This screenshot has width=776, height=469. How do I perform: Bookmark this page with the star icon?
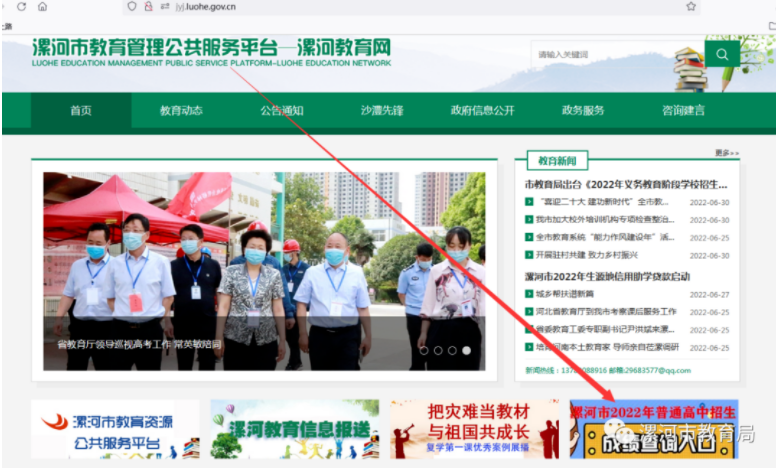click(691, 6)
